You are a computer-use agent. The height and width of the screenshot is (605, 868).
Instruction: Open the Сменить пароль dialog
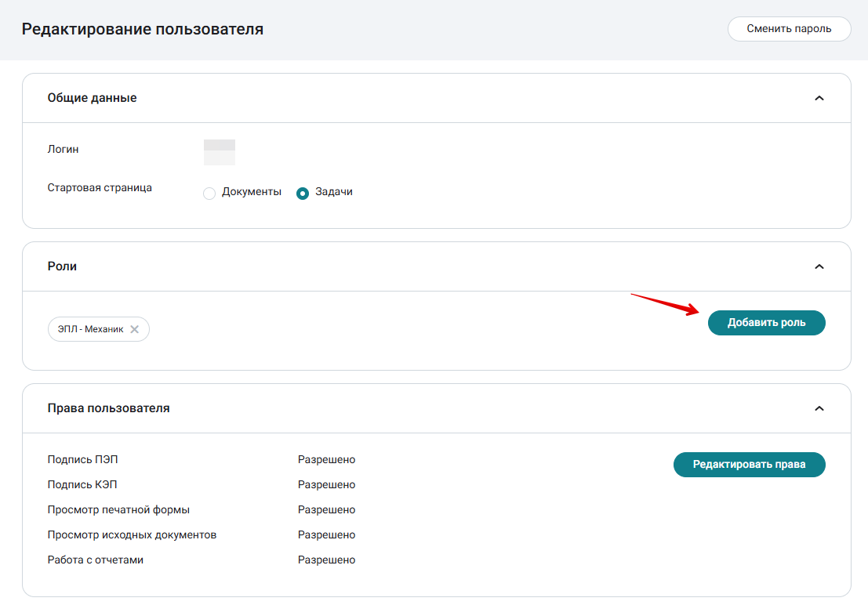[789, 29]
